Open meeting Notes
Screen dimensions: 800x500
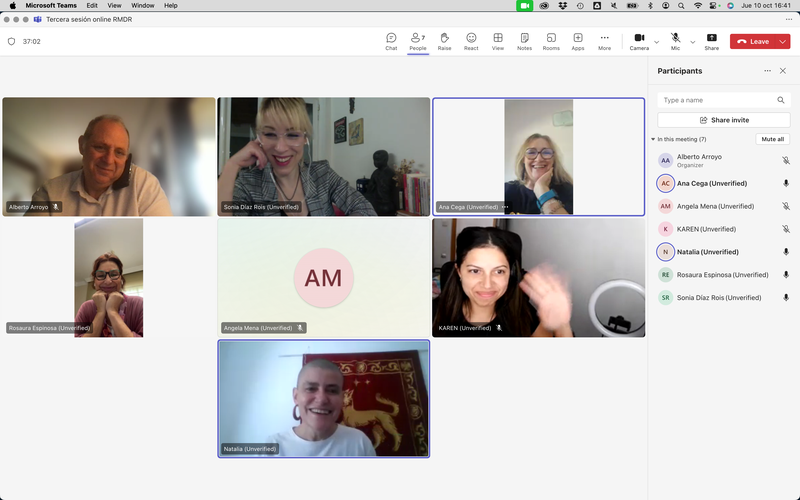click(524, 41)
